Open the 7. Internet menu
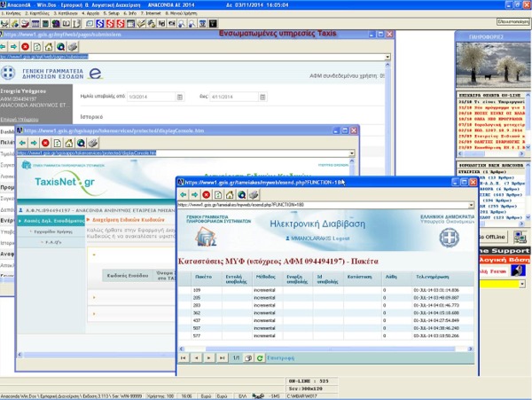 (x=151, y=13)
